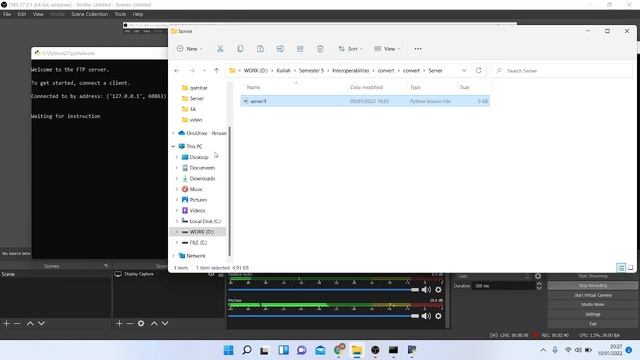
Task: Click the Share icon in Explorer toolbar
Action: click(x=300, y=49)
